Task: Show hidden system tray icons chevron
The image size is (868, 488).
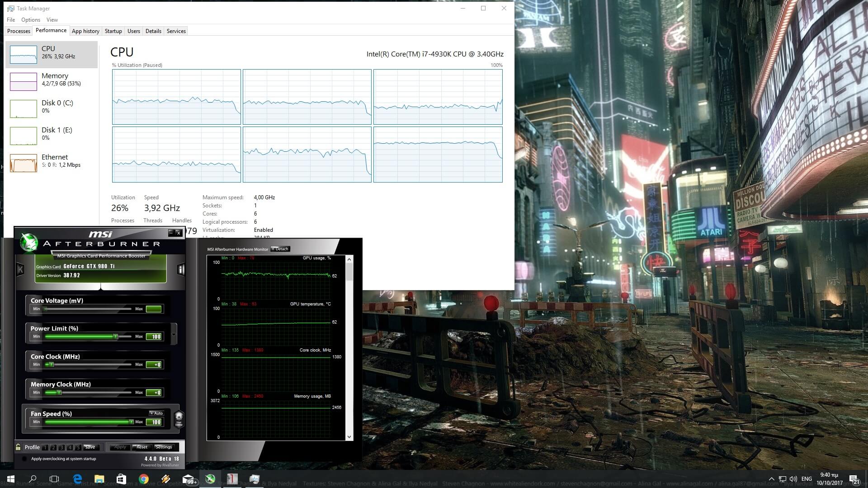Action: click(x=771, y=479)
